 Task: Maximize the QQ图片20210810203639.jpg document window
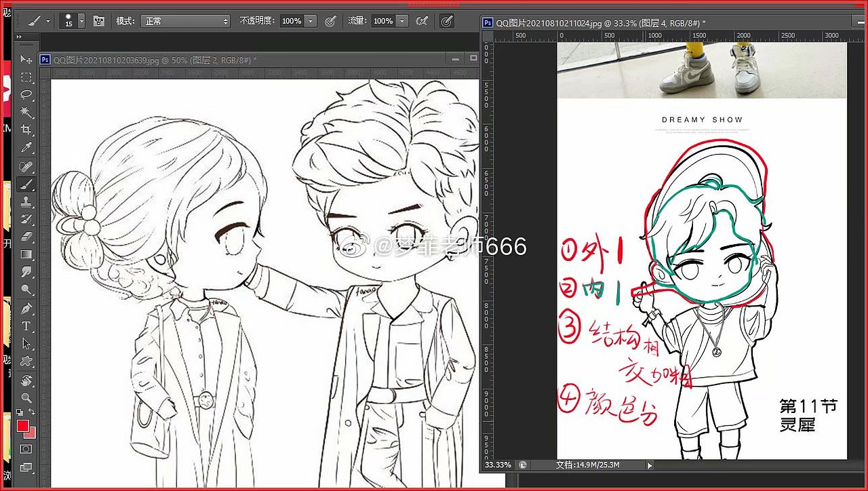pos(473,59)
